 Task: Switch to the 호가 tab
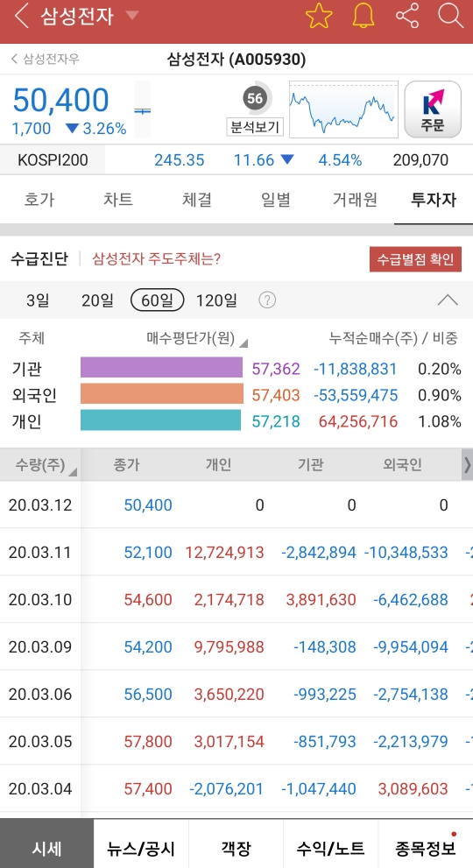(x=39, y=200)
